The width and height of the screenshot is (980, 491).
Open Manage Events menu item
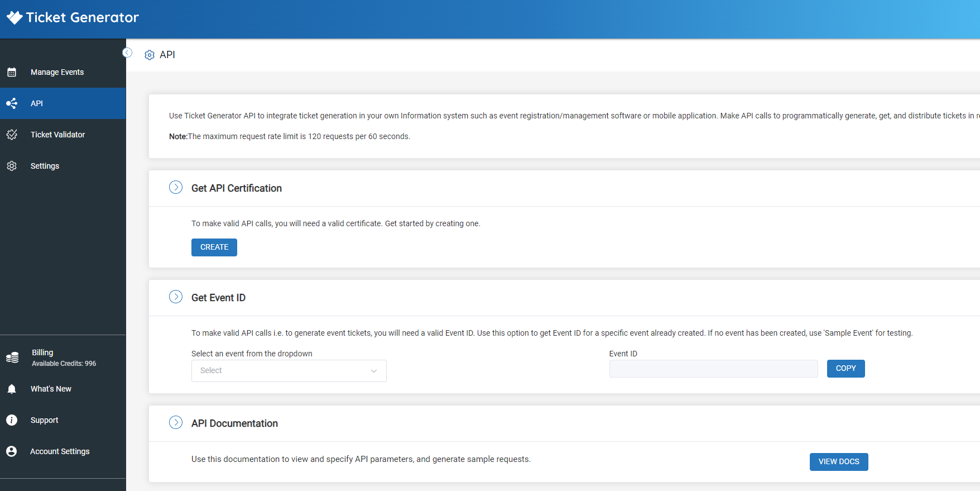tap(63, 72)
